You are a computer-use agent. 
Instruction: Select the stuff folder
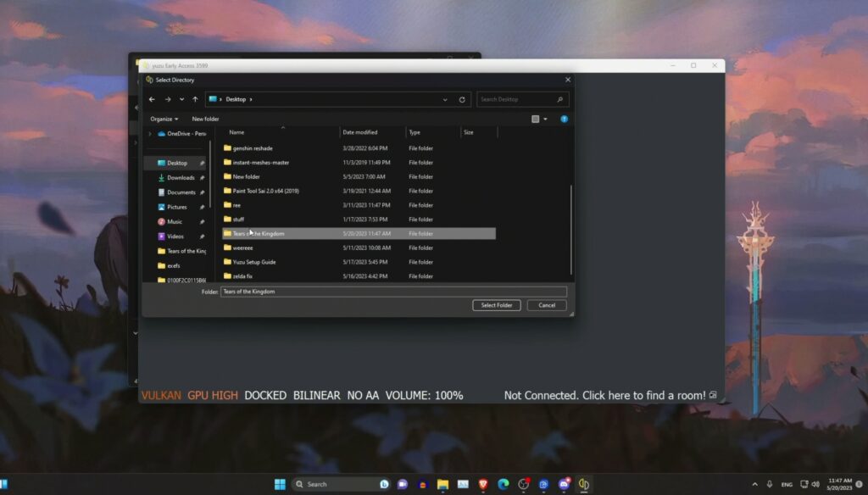coord(359,220)
